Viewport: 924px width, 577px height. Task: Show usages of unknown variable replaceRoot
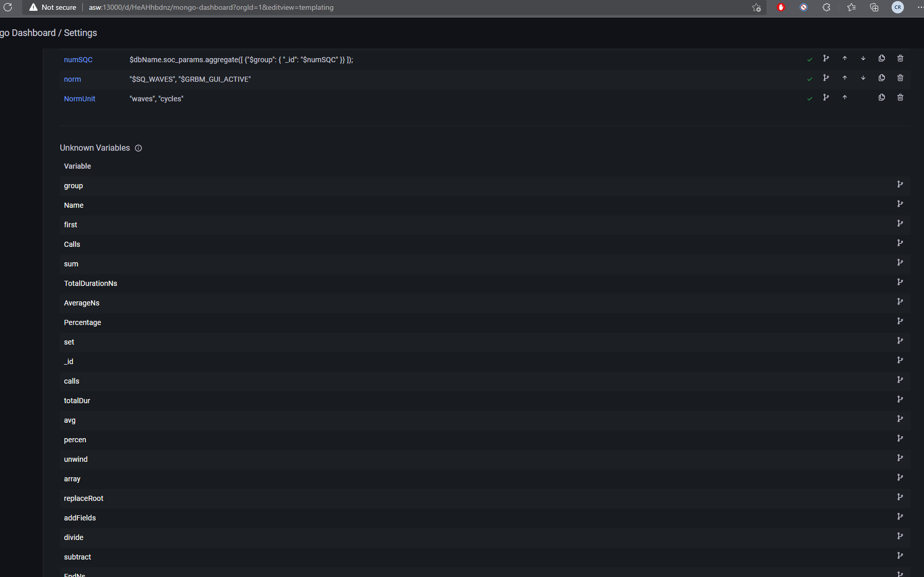coord(900,497)
